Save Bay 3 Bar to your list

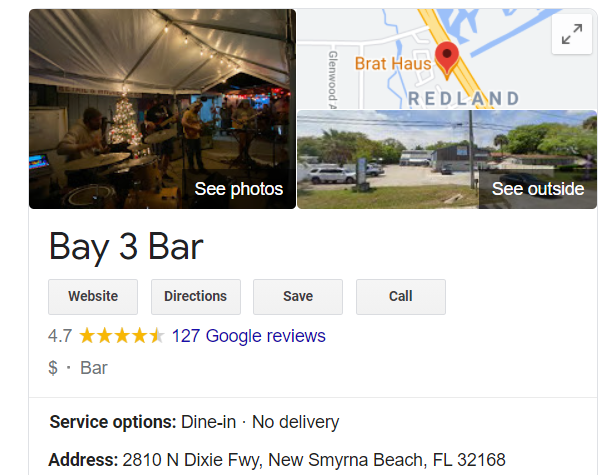tap(298, 297)
